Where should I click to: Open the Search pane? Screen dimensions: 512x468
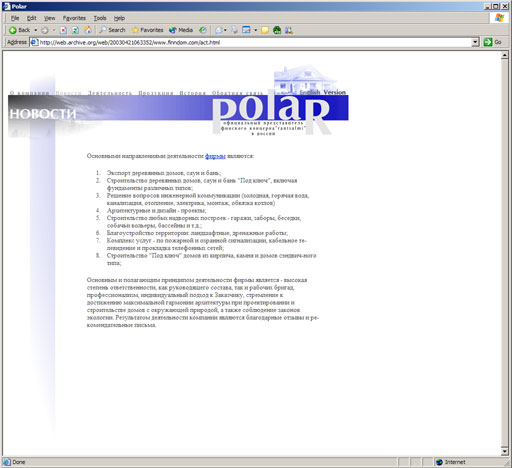pos(112,30)
